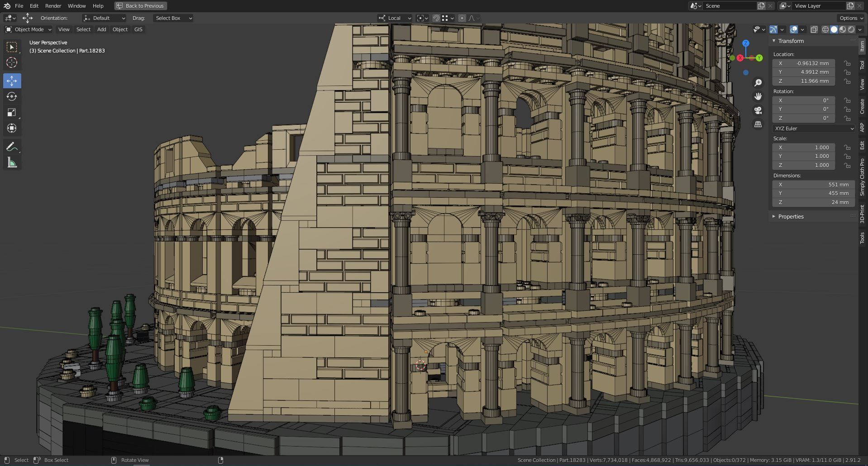Screen dimensions: 868x466
Task: Open pivot point dropdown
Action: tap(422, 18)
